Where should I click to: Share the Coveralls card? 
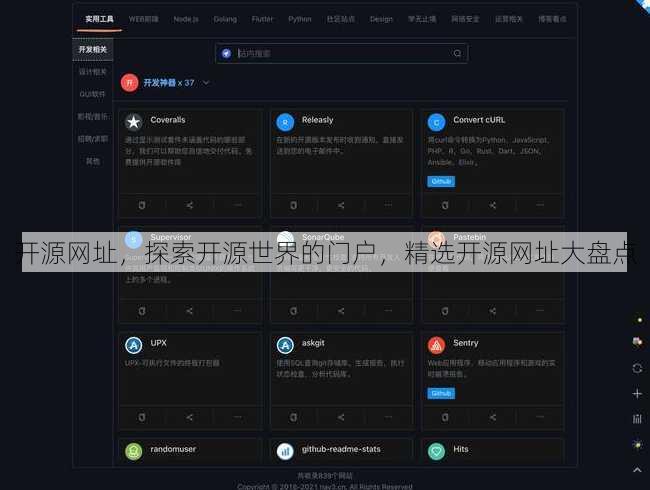[x=189, y=205]
